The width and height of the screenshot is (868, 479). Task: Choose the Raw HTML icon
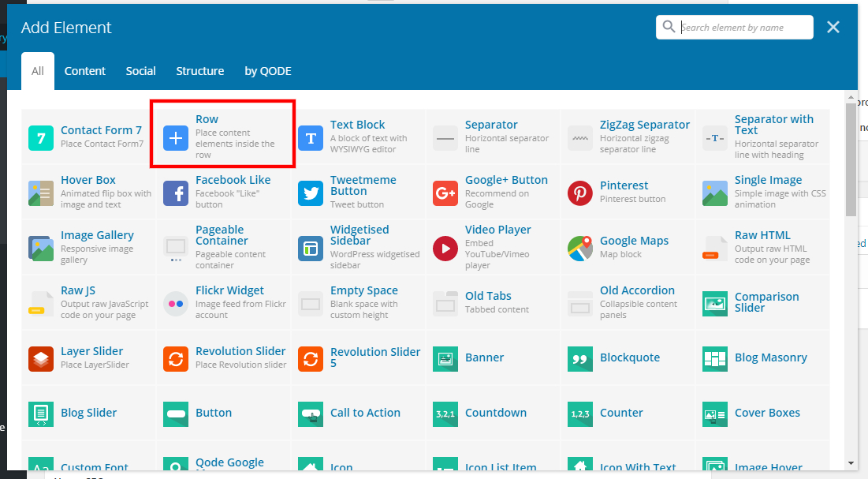(714, 249)
